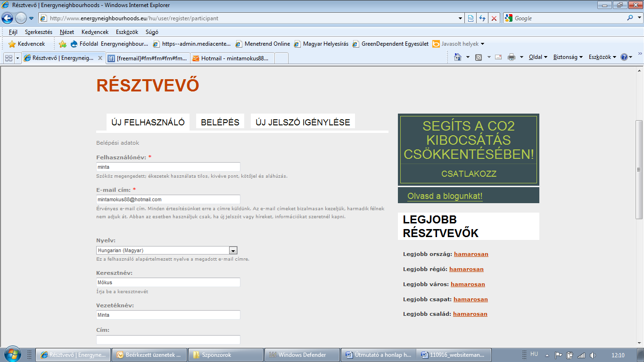Image resolution: width=644 pixels, height=362 pixels.
Task: Open GreenDependent Egyesület bookmark
Action: pyautogui.click(x=390, y=44)
